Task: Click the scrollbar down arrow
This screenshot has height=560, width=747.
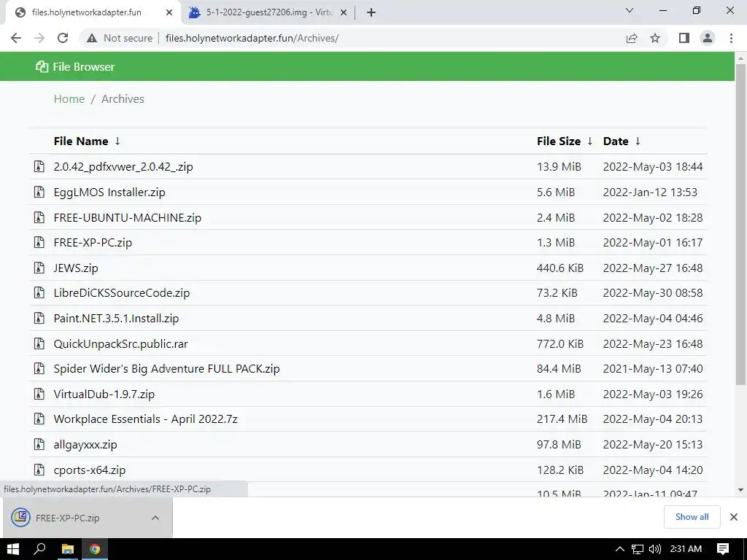Action: click(x=740, y=489)
